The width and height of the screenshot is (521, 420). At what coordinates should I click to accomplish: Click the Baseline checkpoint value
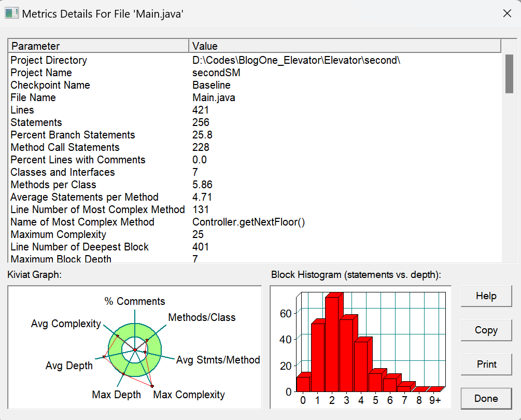[212, 85]
